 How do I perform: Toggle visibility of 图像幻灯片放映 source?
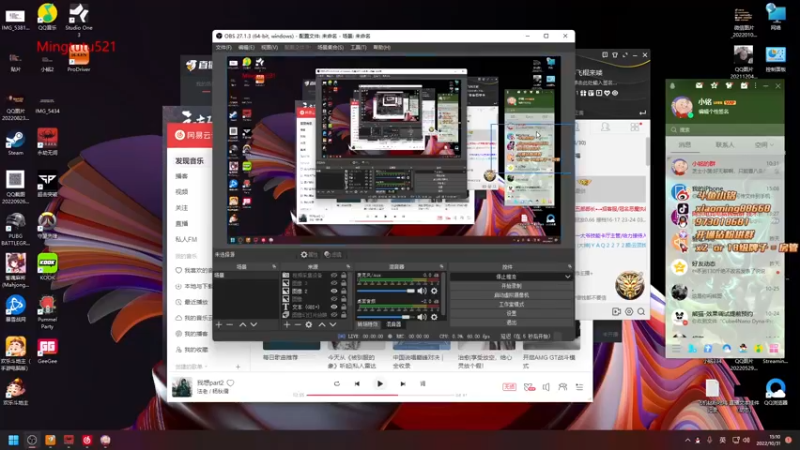click(334, 315)
